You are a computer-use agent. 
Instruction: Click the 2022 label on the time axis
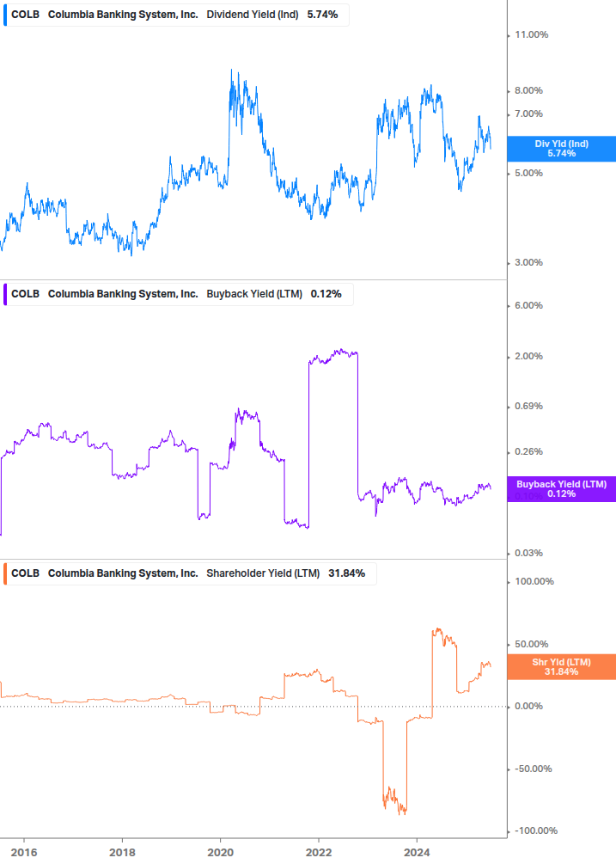click(319, 853)
